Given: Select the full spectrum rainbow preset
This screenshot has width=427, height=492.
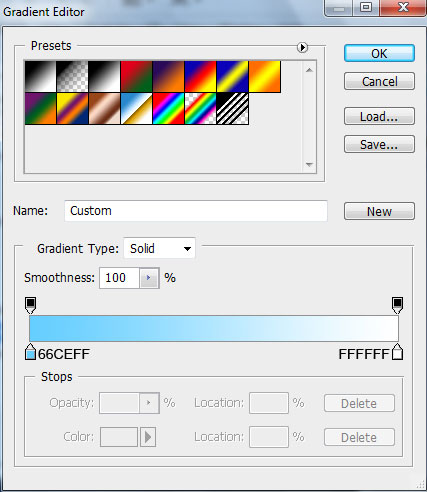Looking at the screenshot, I should point(168,109).
